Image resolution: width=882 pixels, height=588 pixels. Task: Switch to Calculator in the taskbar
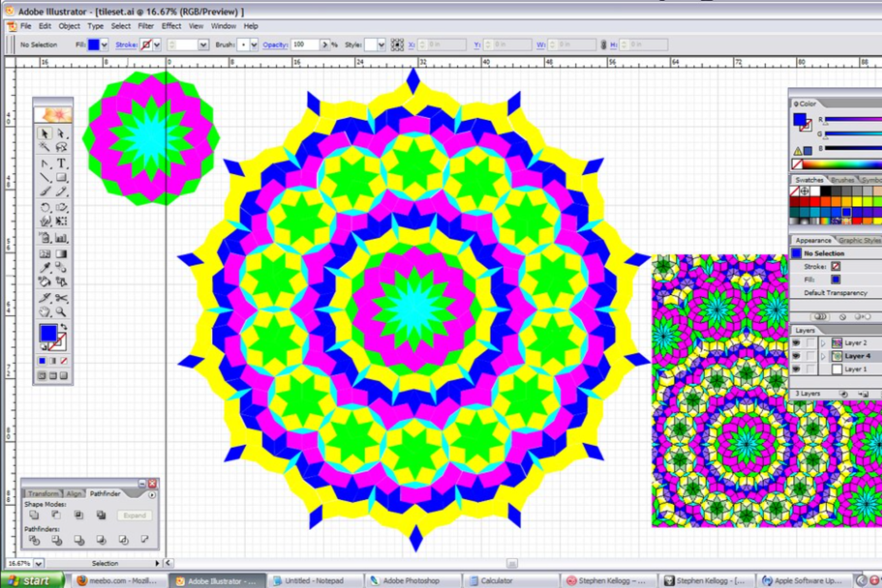click(x=496, y=581)
